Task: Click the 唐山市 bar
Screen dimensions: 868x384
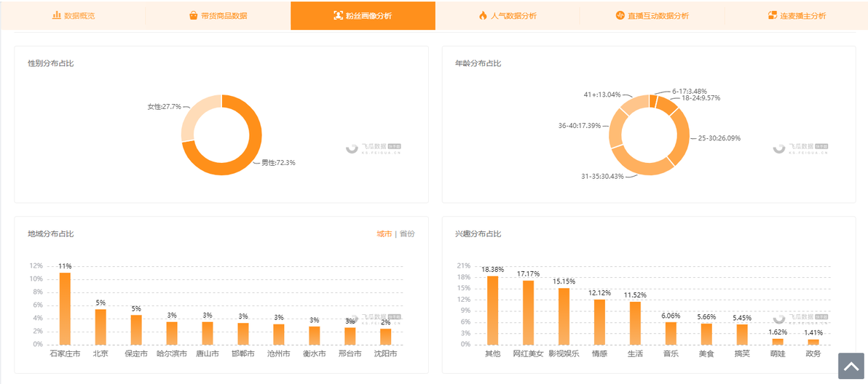Action: (x=208, y=333)
